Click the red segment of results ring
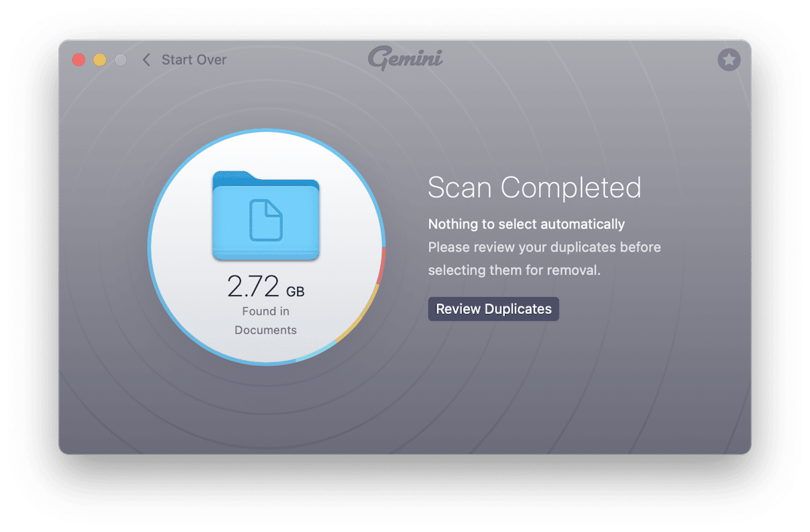810x532 pixels. [382, 267]
